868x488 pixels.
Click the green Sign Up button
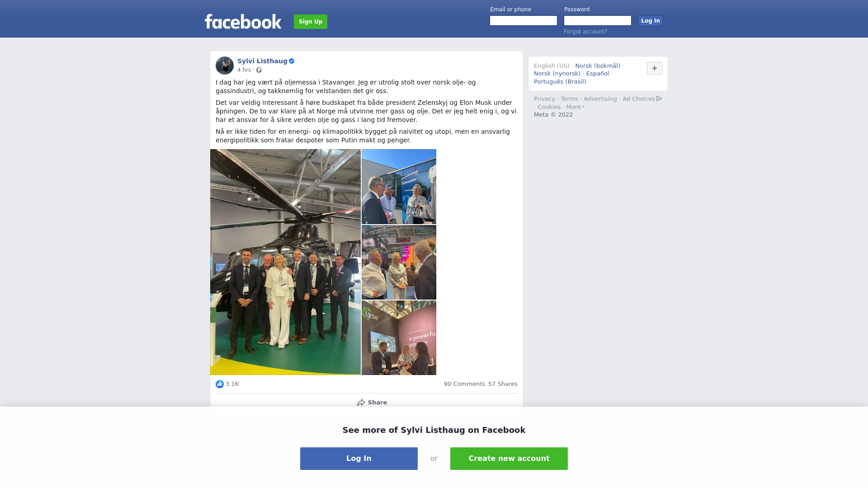(311, 22)
